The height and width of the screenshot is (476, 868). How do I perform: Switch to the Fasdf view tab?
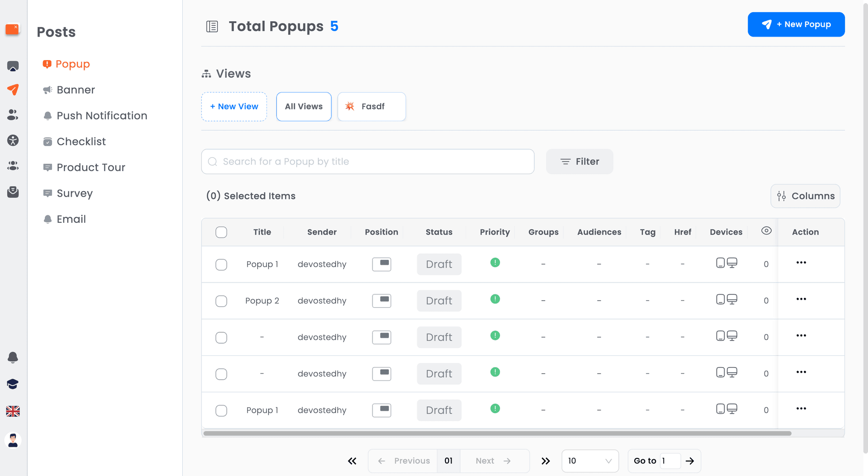tap(372, 107)
